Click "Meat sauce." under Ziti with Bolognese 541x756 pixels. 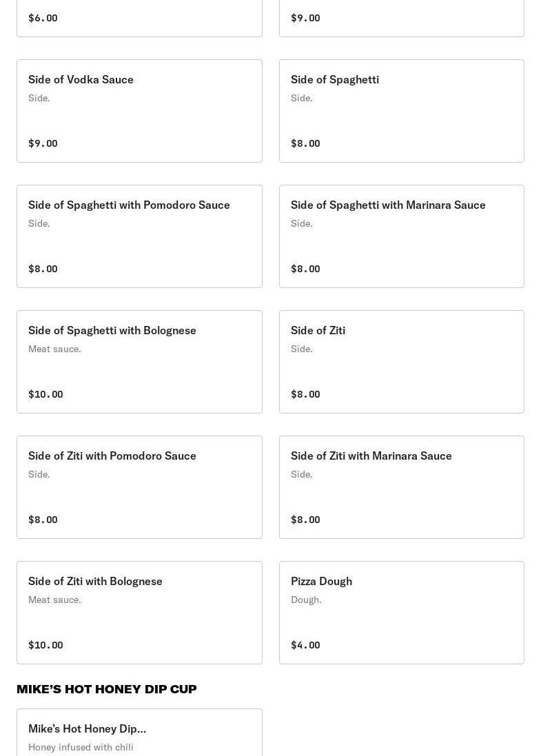54,600
